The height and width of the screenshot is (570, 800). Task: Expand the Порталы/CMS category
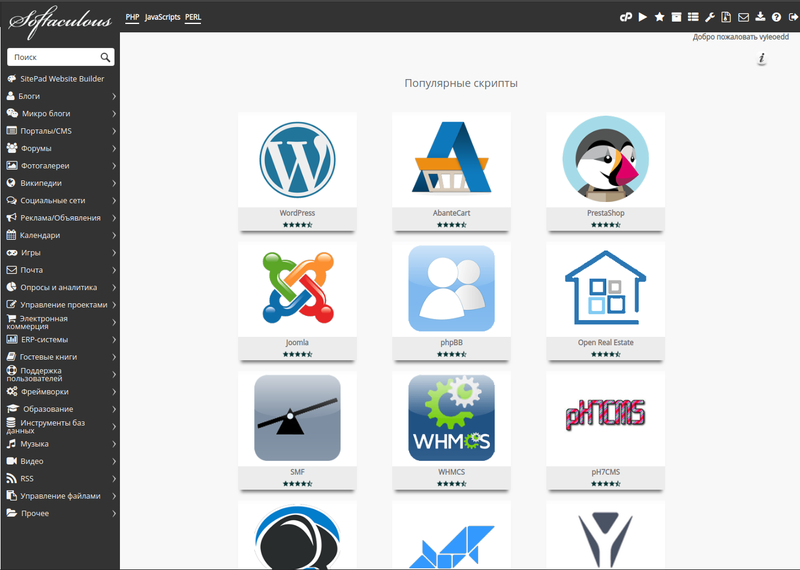point(60,131)
